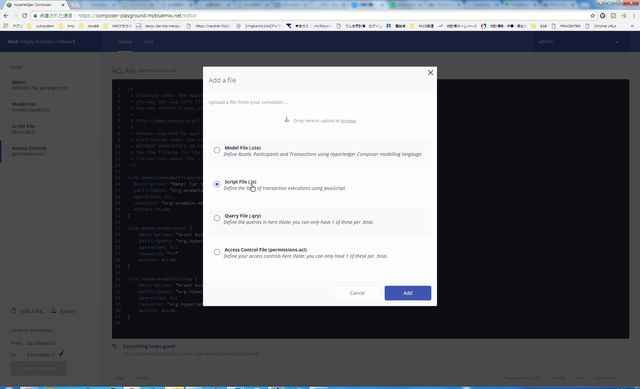Click the Add a file icon in sidebar

13,311
